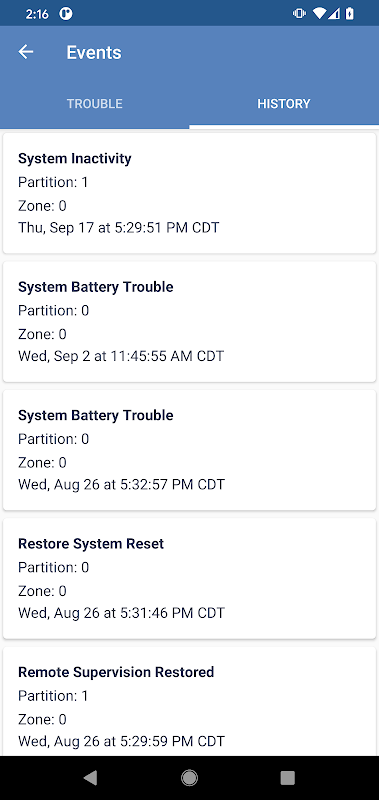Viewport: 379px width, 800px height.
Task: Tap the timestamp Thu, Sep 17 at 5:29:51 PM
Action: pos(119,228)
